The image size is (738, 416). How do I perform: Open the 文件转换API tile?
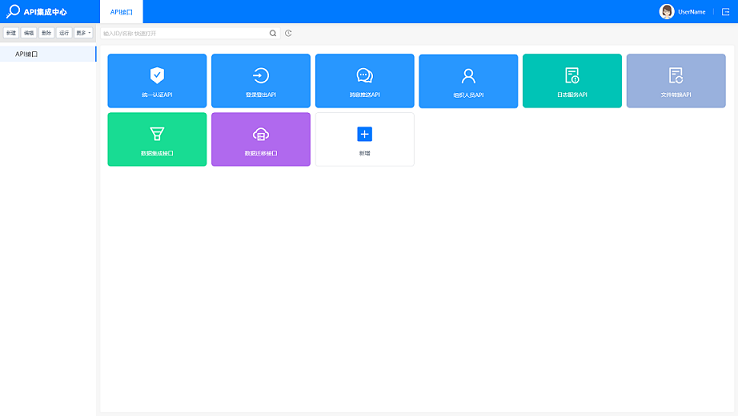click(x=676, y=80)
